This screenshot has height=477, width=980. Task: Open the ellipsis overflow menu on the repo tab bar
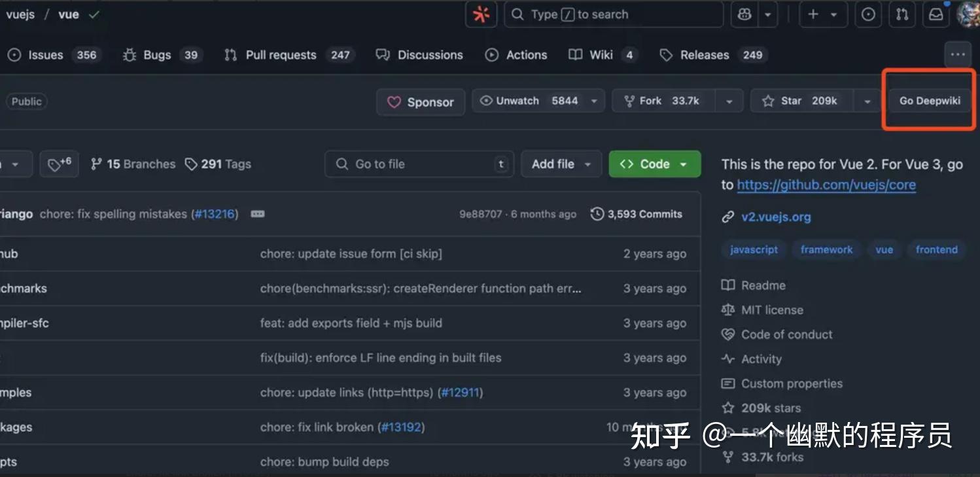click(x=958, y=55)
